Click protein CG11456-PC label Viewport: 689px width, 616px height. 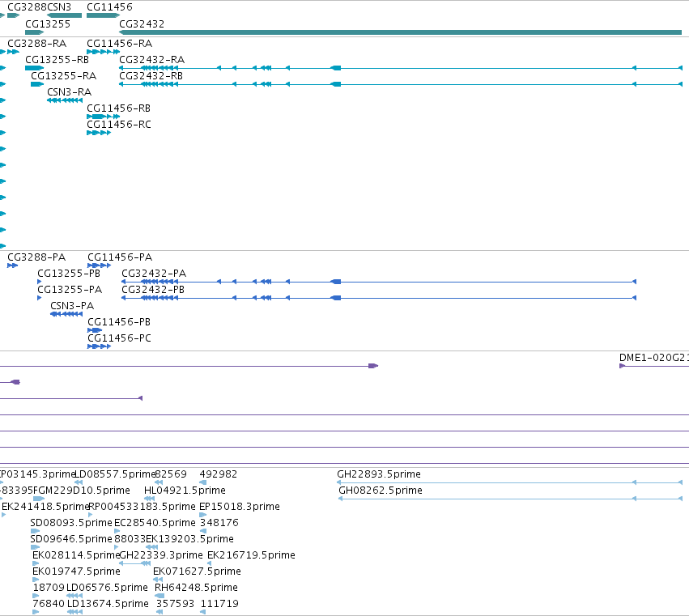click(x=119, y=338)
